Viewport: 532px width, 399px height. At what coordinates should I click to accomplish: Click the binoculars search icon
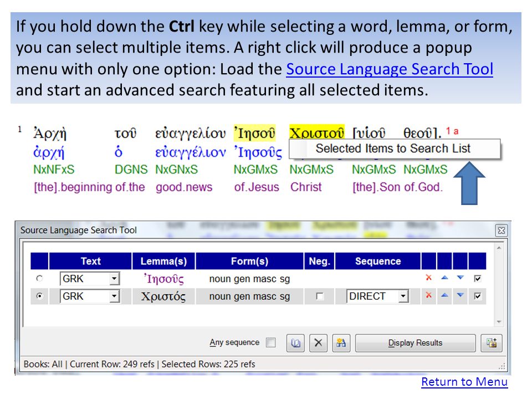[341, 343]
